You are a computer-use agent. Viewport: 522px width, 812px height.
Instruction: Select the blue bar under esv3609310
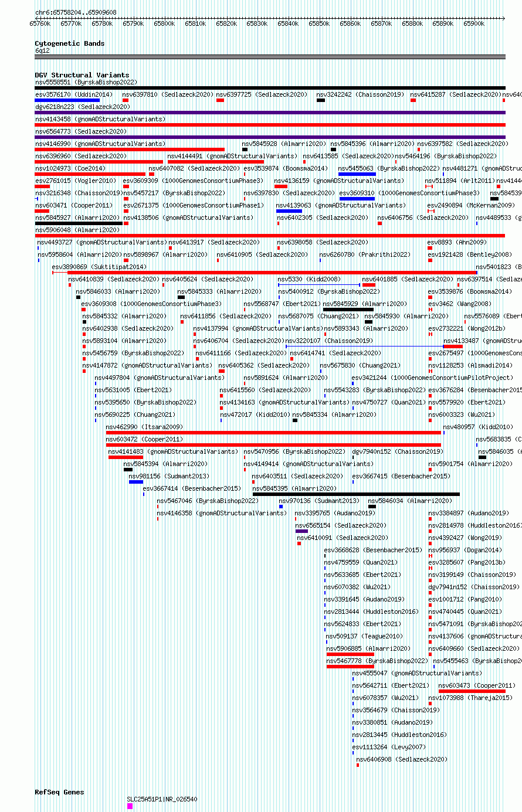(x=357, y=199)
